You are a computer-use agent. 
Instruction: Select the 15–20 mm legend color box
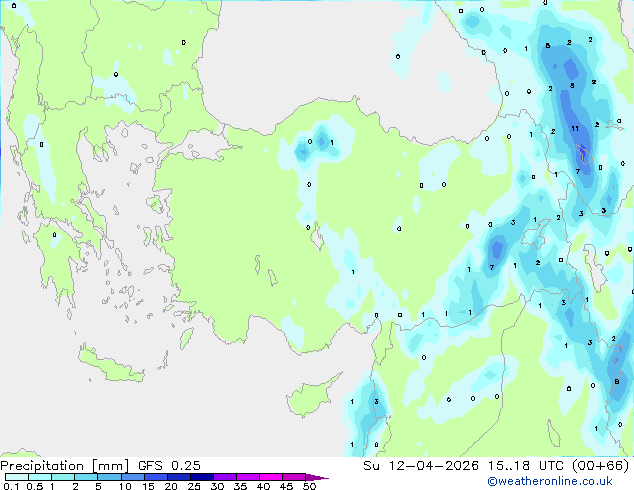(155, 477)
